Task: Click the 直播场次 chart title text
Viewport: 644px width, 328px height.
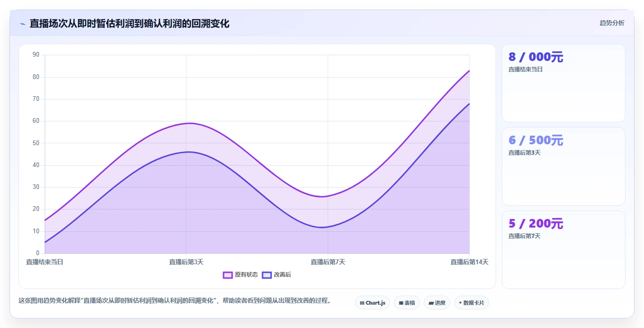Action: pyautogui.click(x=129, y=23)
